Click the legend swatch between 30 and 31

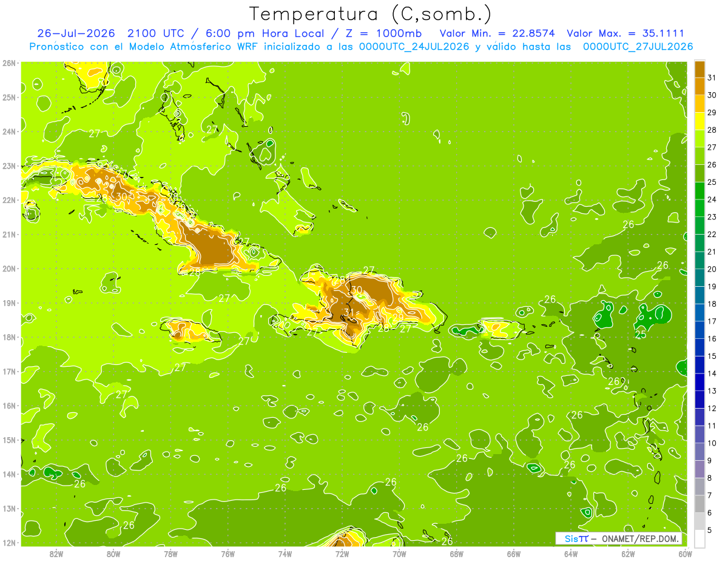[699, 86]
